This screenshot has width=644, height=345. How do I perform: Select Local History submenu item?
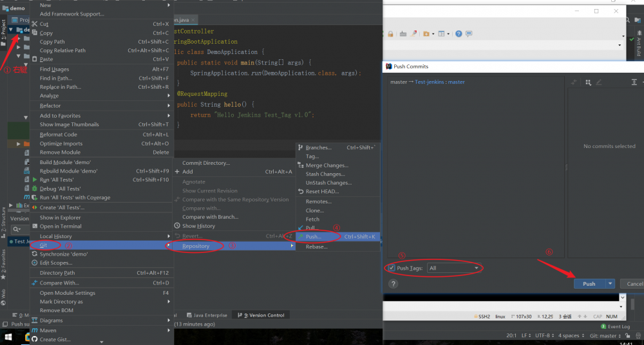pyautogui.click(x=102, y=236)
